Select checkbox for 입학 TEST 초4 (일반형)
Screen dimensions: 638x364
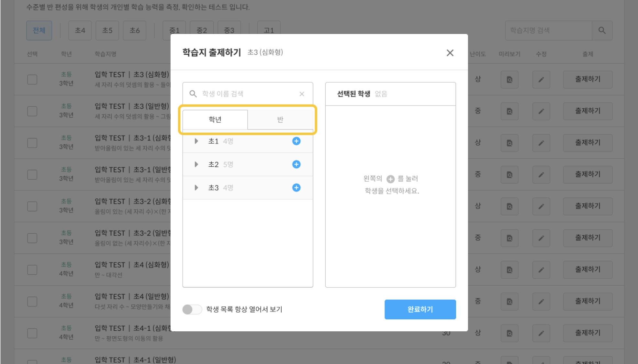click(32, 302)
